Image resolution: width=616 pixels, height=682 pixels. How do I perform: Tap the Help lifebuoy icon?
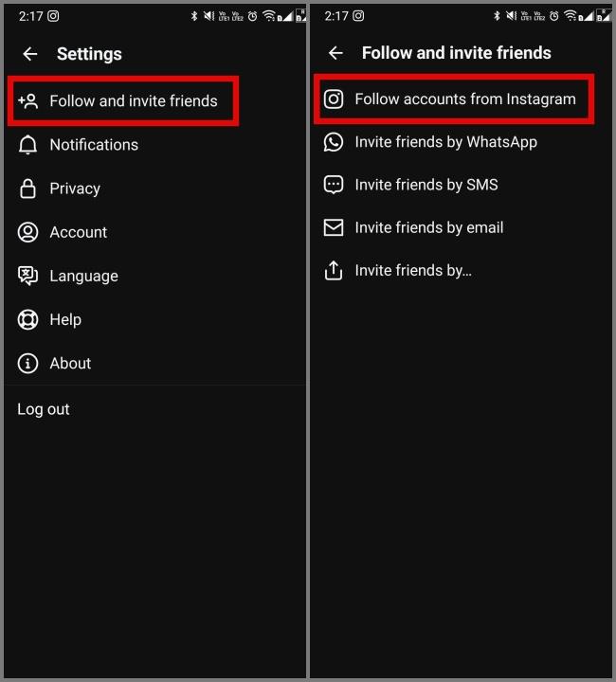pyautogui.click(x=27, y=320)
